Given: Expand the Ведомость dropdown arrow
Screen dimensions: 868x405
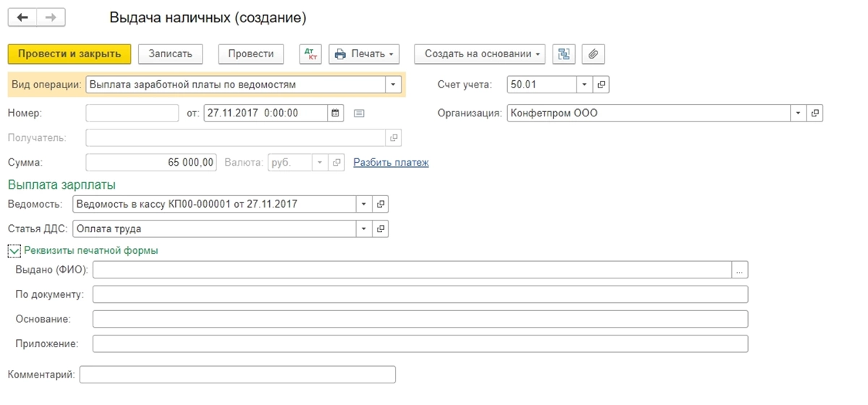Looking at the screenshot, I should pos(365,204).
